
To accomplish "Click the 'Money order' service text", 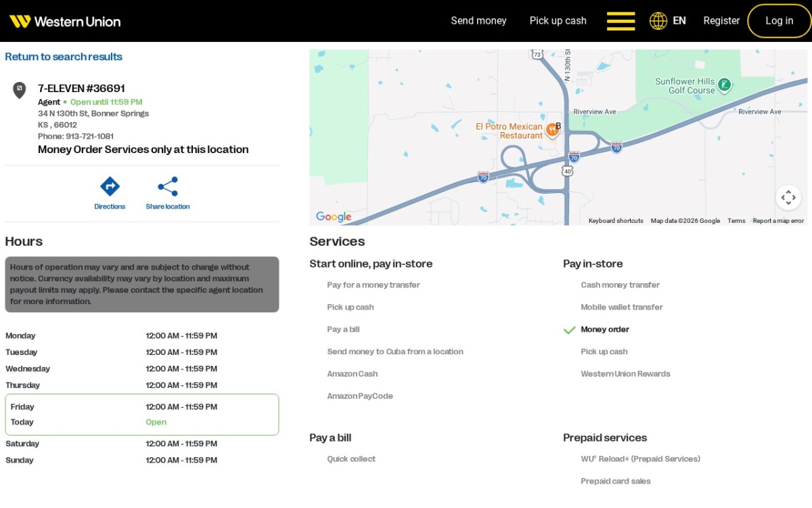I will tap(605, 330).
